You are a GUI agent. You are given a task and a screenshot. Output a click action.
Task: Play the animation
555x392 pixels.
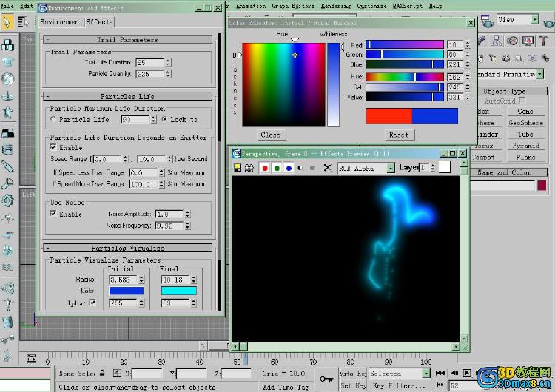point(467,373)
